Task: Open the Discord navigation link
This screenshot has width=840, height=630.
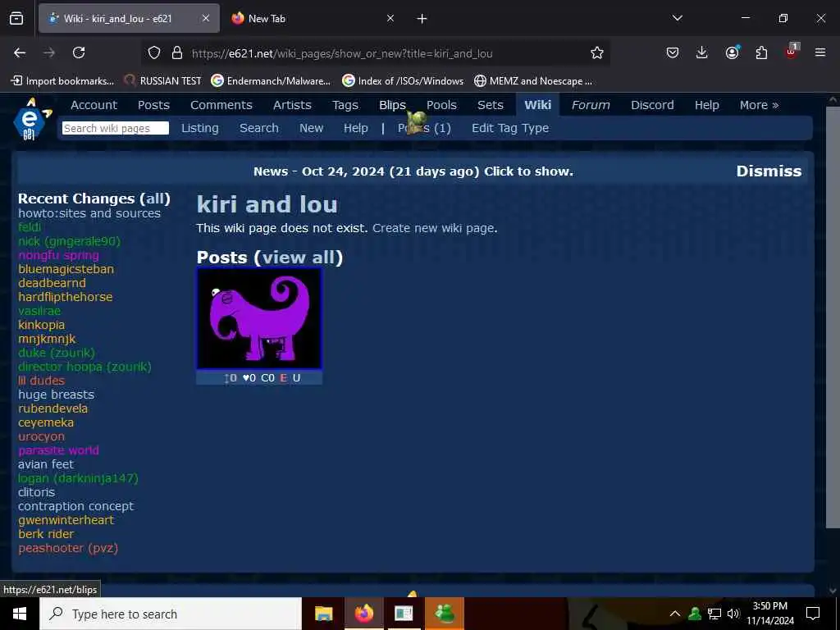Action: [x=652, y=105]
